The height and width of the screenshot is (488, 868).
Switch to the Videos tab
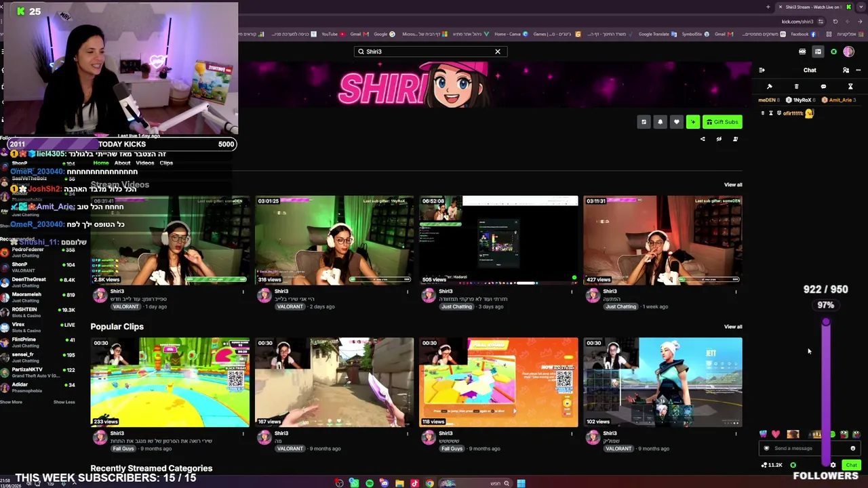coord(145,163)
